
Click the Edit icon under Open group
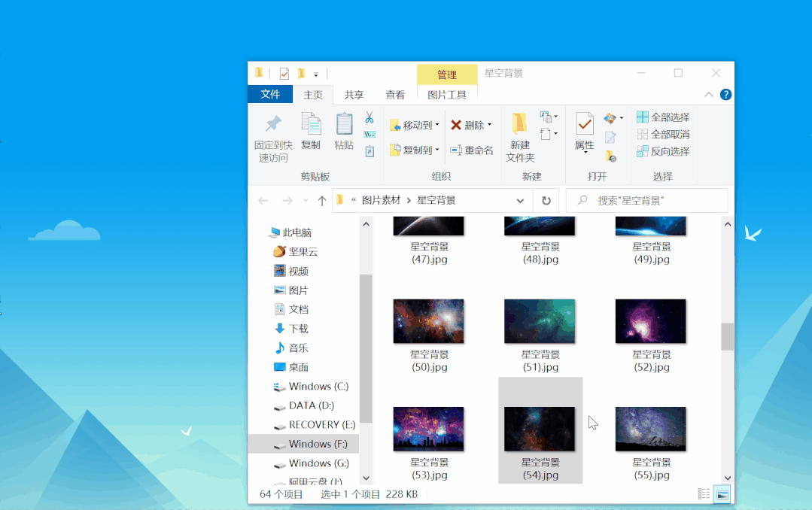point(610,137)
